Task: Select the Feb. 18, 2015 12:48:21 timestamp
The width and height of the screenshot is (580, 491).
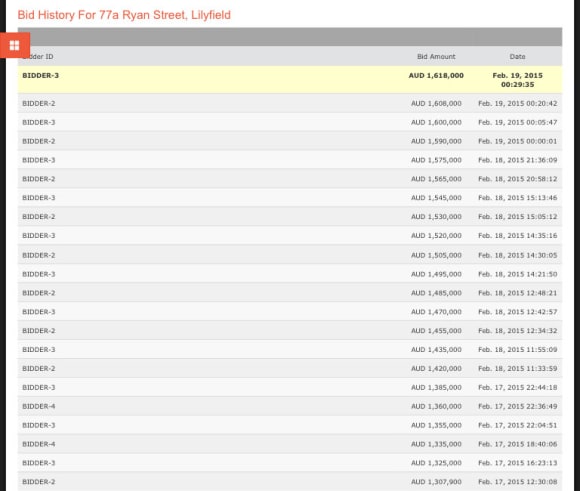Action: (517, 293)
